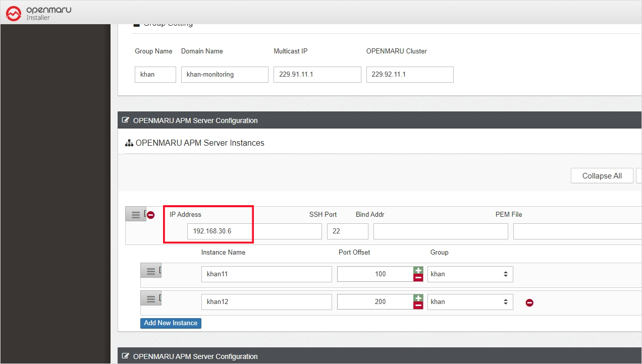Viewport: 642px width, 364px height.
Task: Click the empty Bind Addr field
Action: click(440, 232)
